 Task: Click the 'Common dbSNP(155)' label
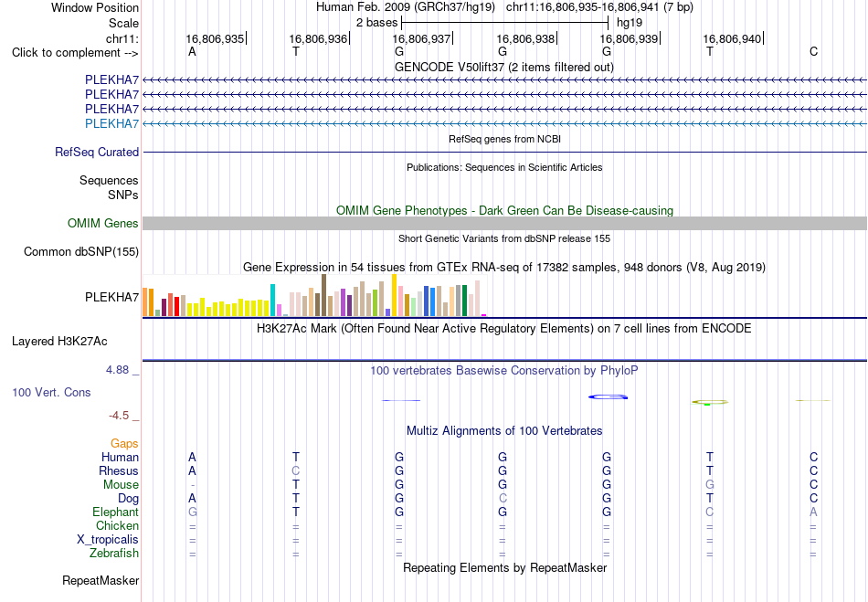click(x=81, y=252)
